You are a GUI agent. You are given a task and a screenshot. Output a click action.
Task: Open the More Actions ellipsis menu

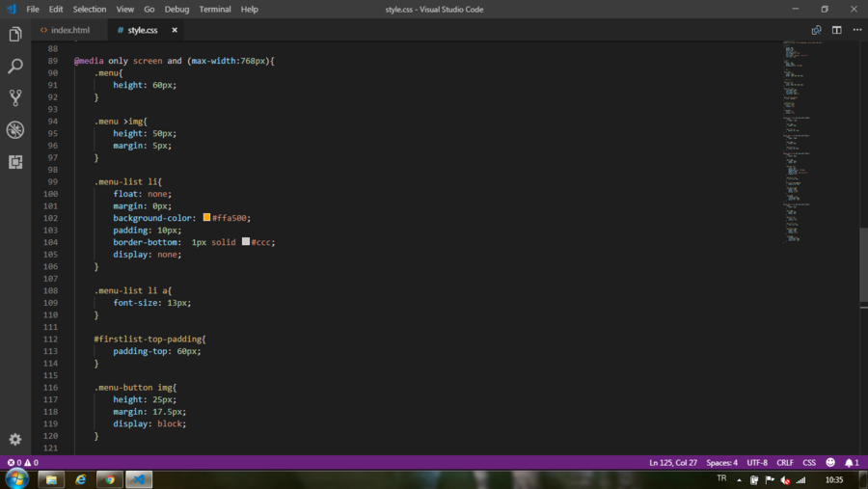(x=857, y=31)
